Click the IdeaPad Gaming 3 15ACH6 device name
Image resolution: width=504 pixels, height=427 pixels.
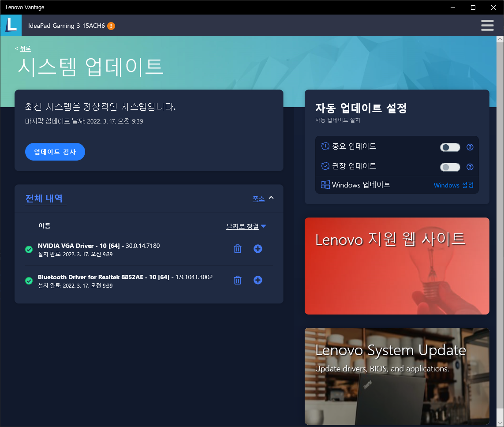[x=67, y=26]
